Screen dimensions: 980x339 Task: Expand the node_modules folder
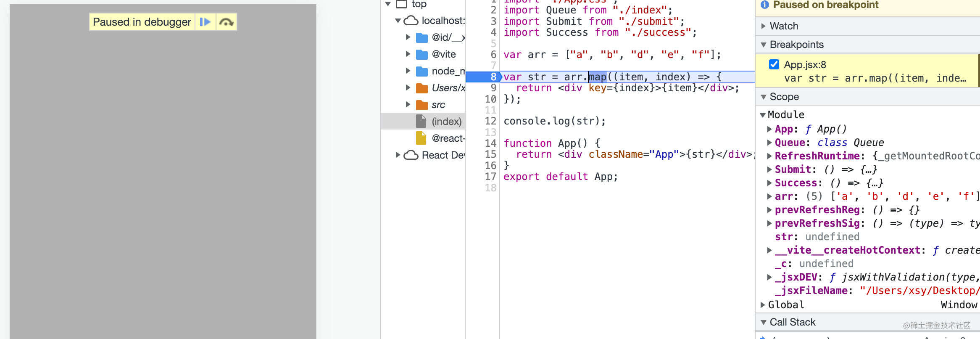point(408,71)
